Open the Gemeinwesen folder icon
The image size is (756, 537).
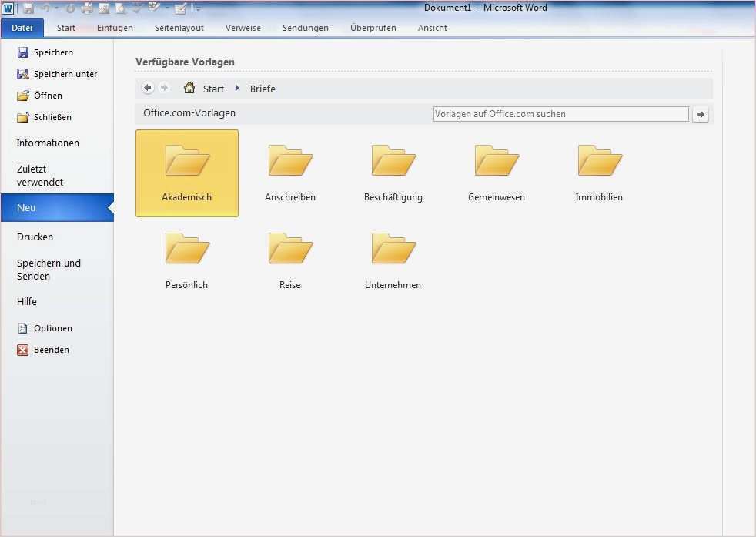[x=497, y=161]
